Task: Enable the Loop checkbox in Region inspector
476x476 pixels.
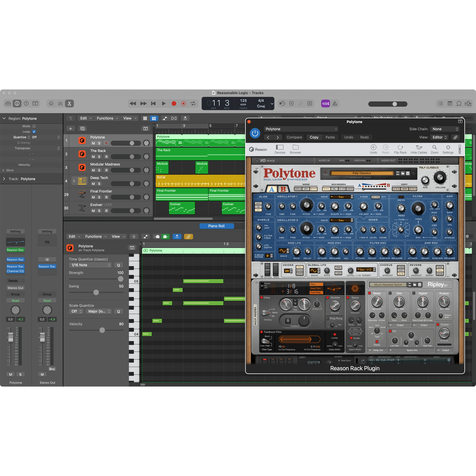Action: (x=34, y=132)
